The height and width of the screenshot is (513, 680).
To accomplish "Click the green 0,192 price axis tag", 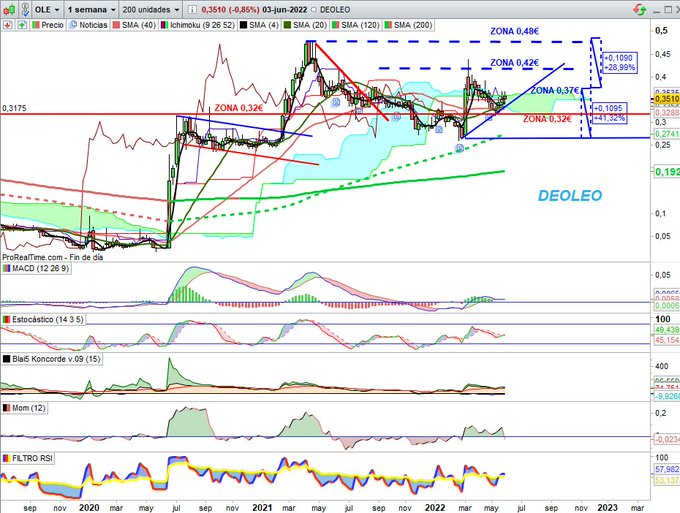I will (667, 172).
